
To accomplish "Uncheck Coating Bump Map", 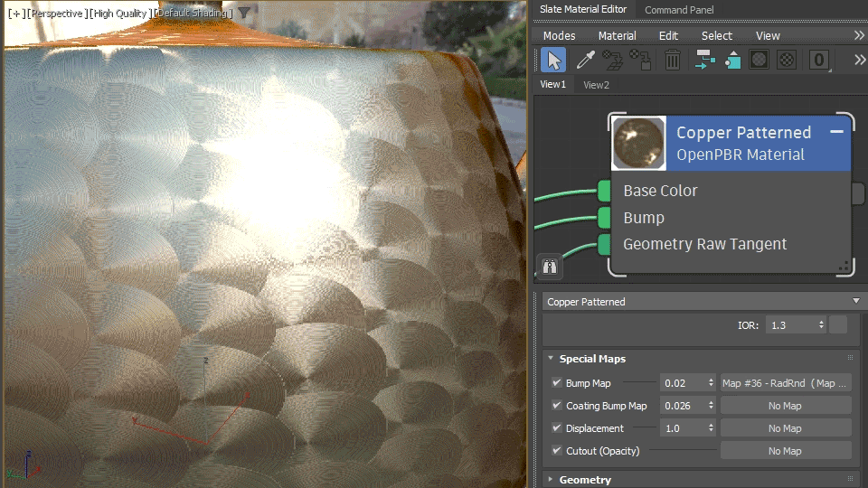I will tap(557, 405).
